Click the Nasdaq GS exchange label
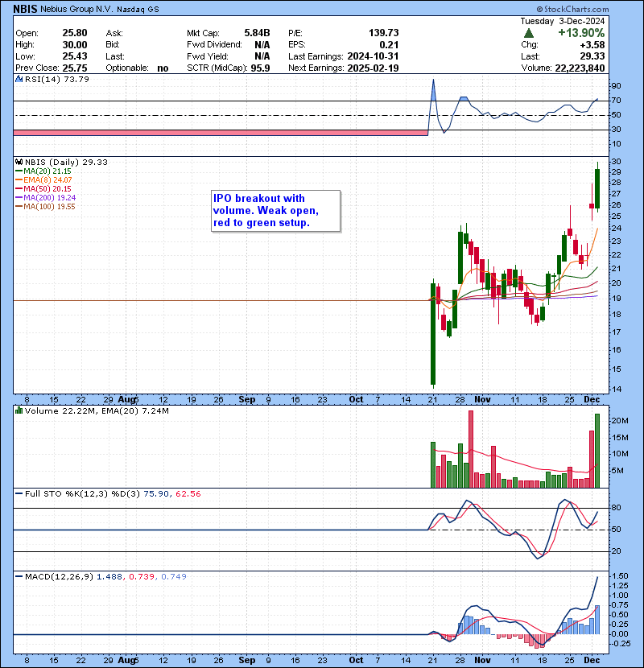 (138, 10)
